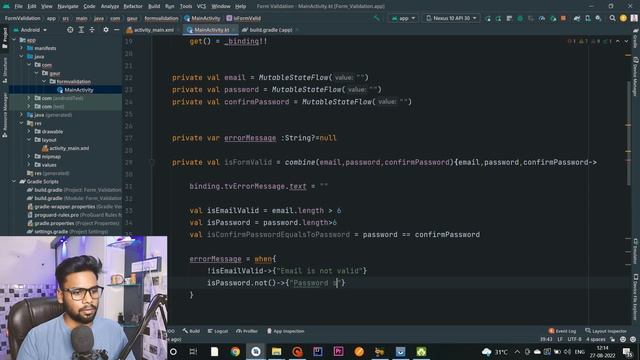Open Project panel settings gear

[x=106, y=30]
